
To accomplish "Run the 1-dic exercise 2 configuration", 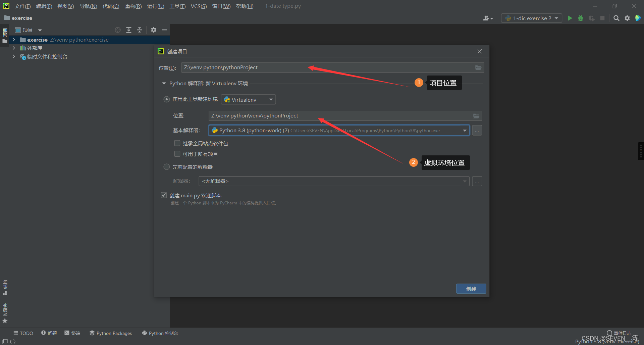I will click(570, 18).
